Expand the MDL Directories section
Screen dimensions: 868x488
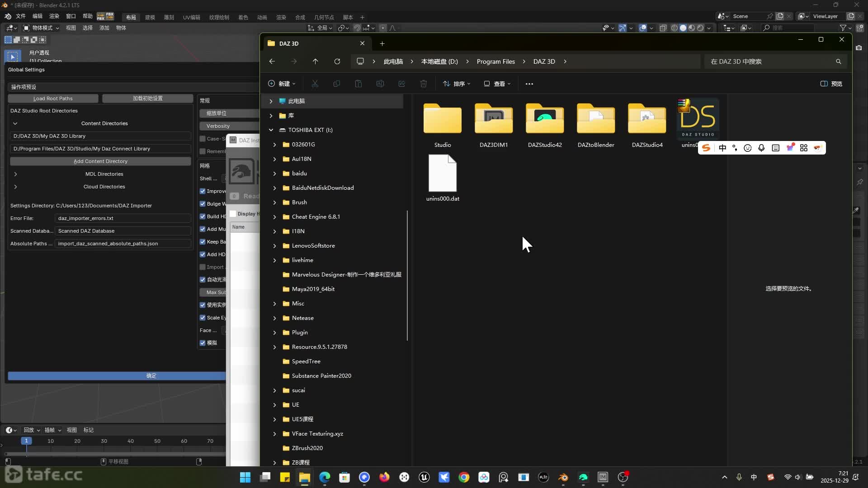(x=15, y=174)
